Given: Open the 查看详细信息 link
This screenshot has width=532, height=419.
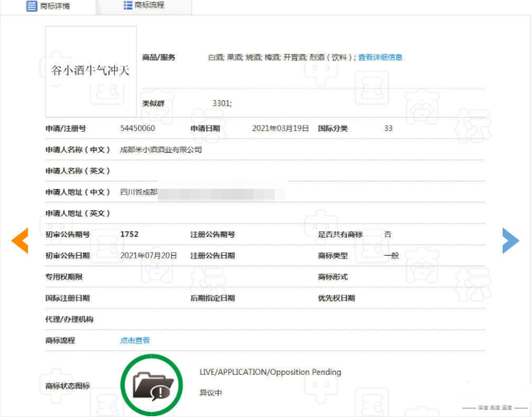Looking at the screenshot, I should (x=380, y=57).
